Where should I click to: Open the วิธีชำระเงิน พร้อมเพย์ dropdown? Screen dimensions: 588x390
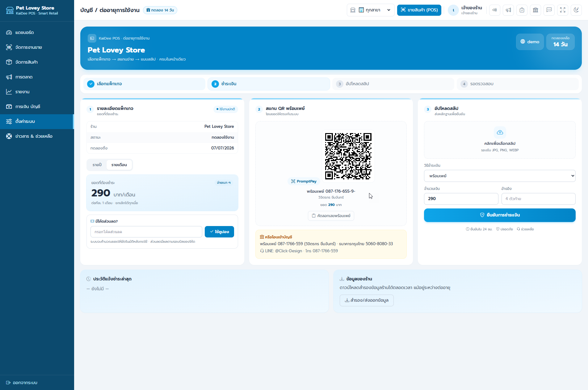click(500, 176)
